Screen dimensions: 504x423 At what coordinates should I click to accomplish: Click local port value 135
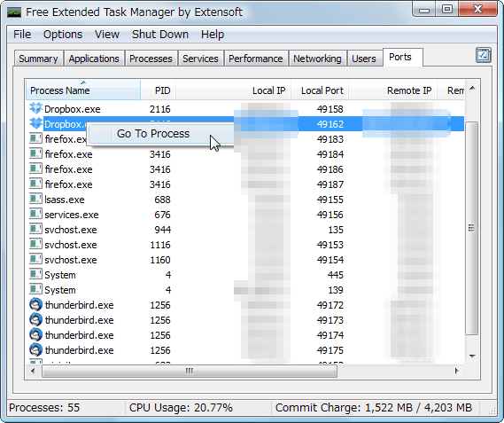336,230
